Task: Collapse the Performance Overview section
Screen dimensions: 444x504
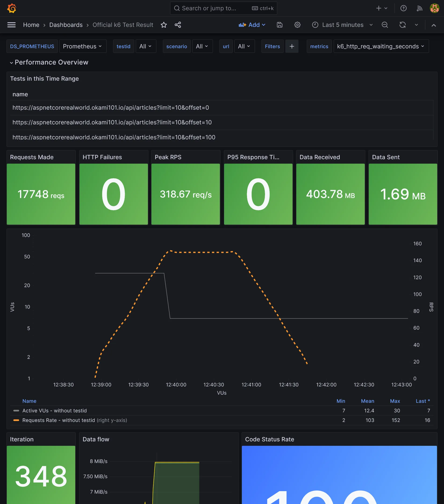Action: [x=11, y=62]
